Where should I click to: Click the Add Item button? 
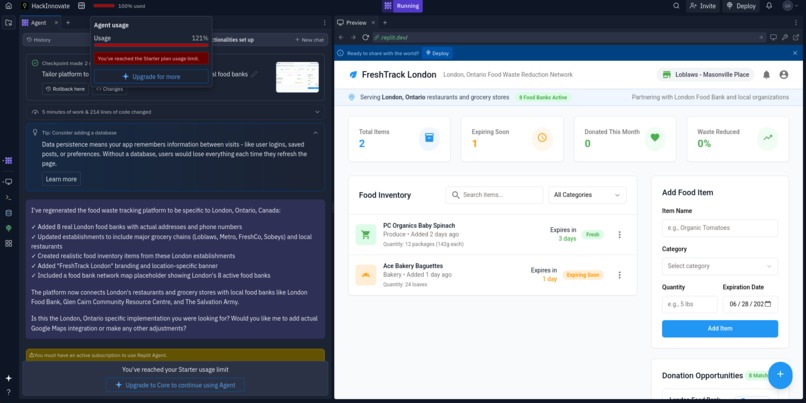pyautogui.click(x=720, y=328)
